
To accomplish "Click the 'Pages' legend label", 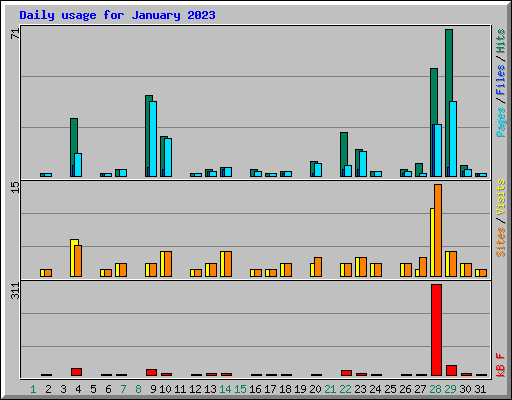I will (x=501, y=122).
